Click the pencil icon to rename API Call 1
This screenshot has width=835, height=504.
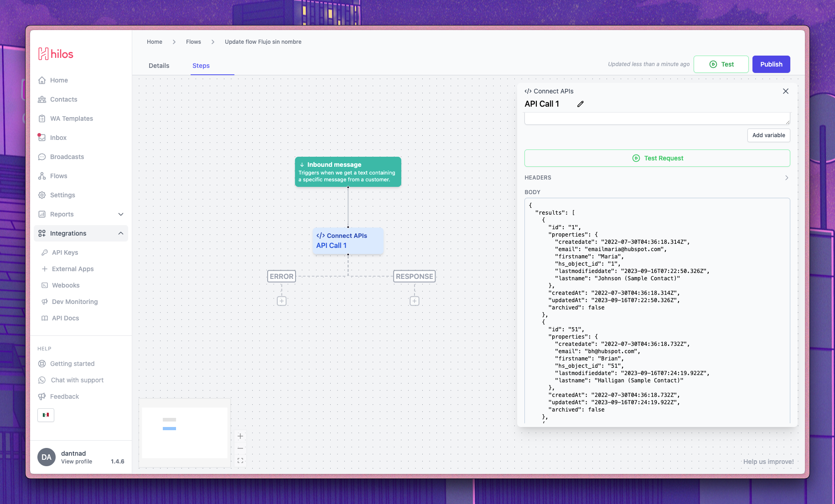tap(580, 104)
